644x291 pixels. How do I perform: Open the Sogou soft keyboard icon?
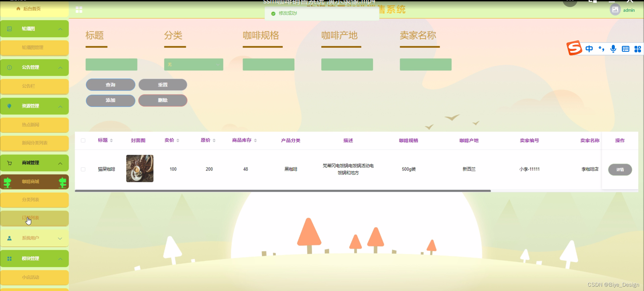pyautogui.click(x=626, y=49)
